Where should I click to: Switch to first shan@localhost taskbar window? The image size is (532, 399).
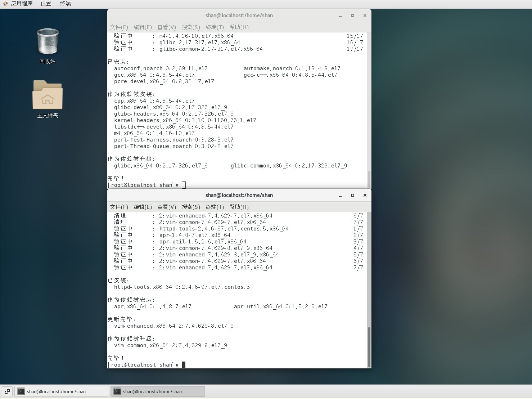click(x=62, y=391)
